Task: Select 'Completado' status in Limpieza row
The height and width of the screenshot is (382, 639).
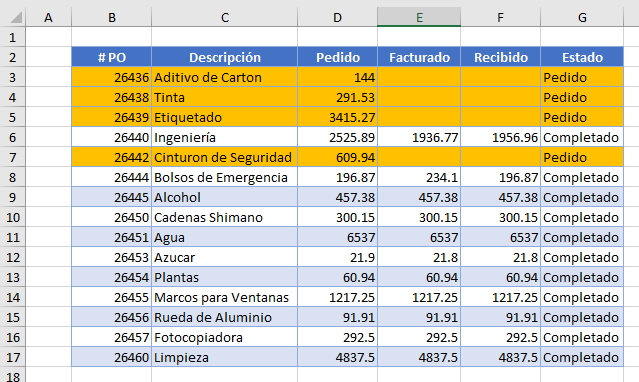Action: (x=582, y=357)
